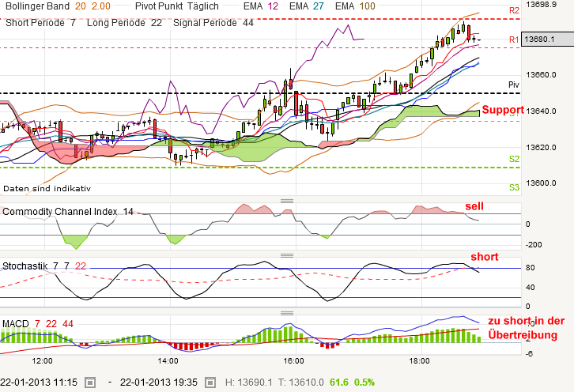The image size is (574, 392).
Task: Click the MACD 7 22 44 label
Action: 38,324
